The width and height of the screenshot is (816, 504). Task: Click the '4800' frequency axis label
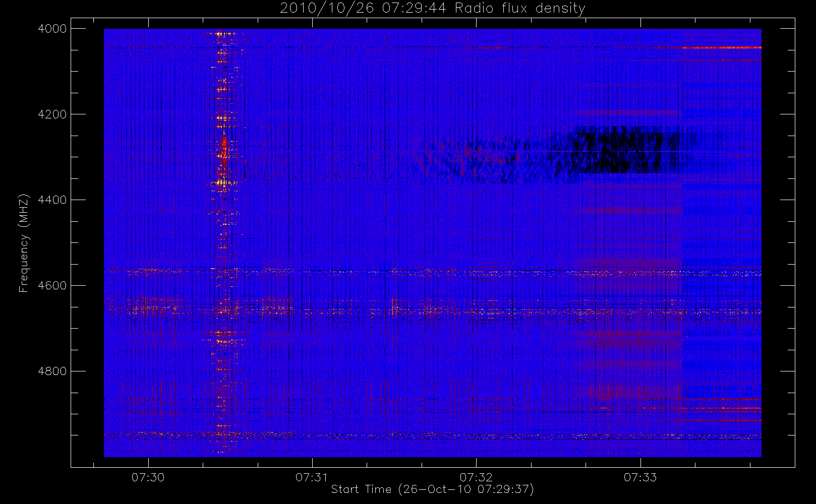52,371
